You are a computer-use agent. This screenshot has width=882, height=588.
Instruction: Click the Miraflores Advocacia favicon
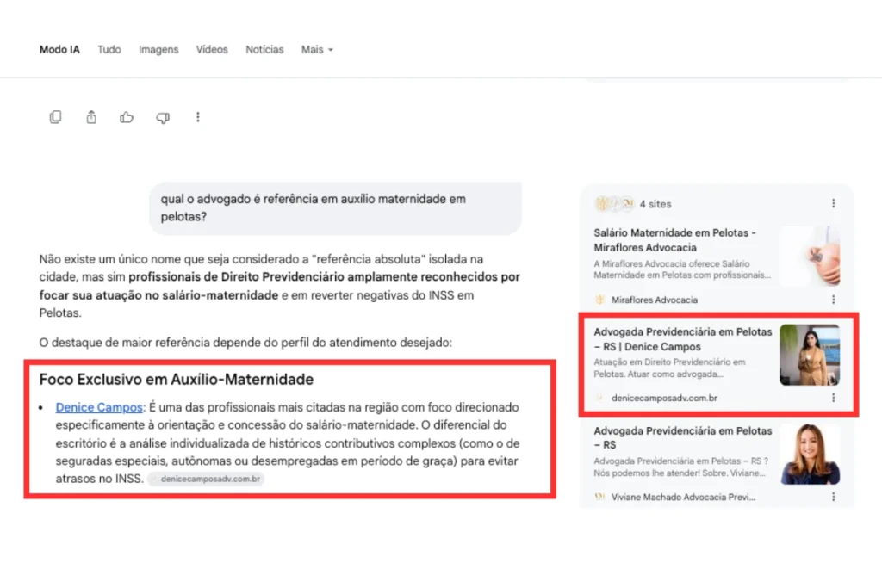pyautogui.click(x=599, y=300)
